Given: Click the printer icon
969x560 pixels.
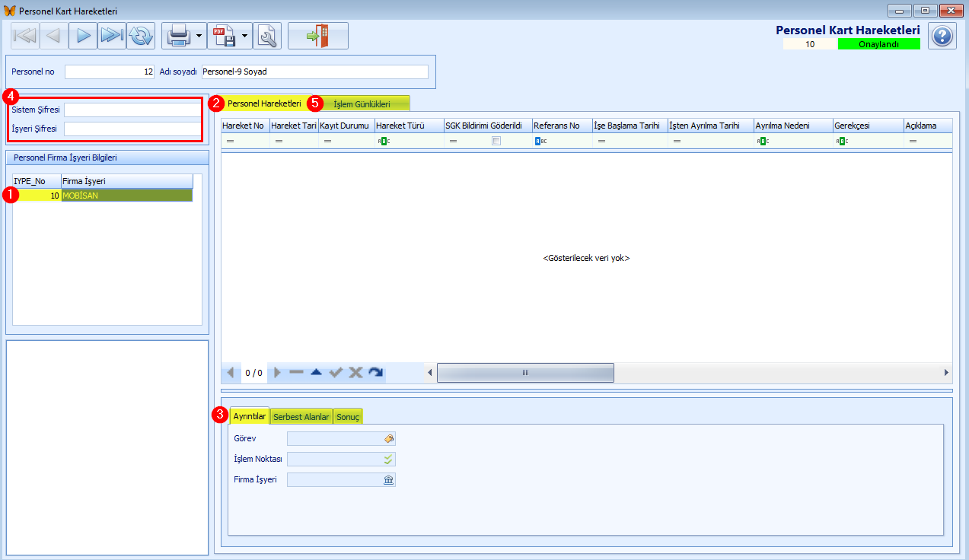Looking at the screenshot, I should [x=177, y=36].
